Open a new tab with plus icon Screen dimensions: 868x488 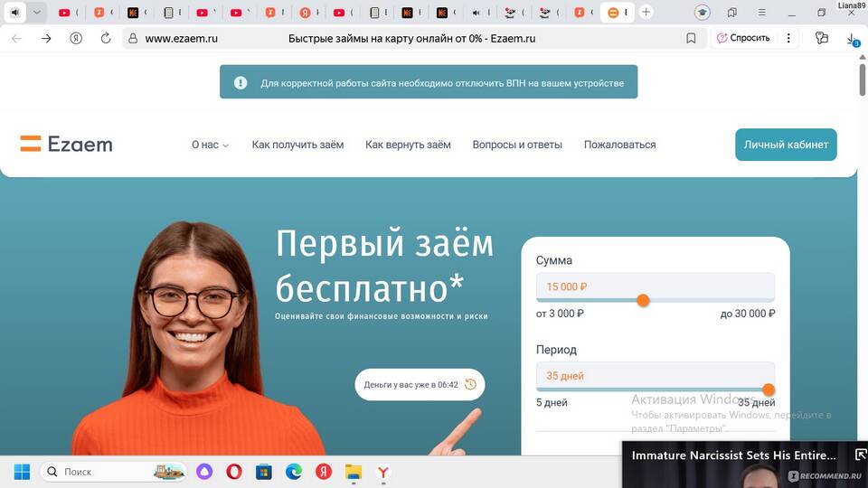[646, 12]
